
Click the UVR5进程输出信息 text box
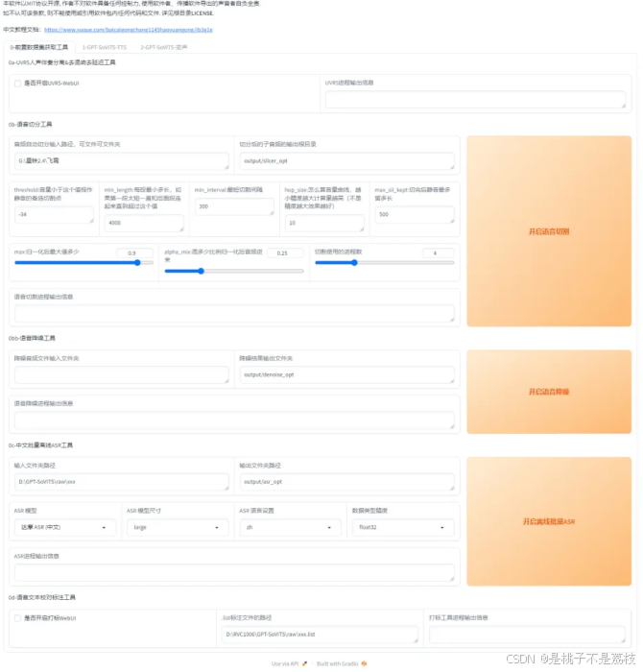(x=475, y=100)
